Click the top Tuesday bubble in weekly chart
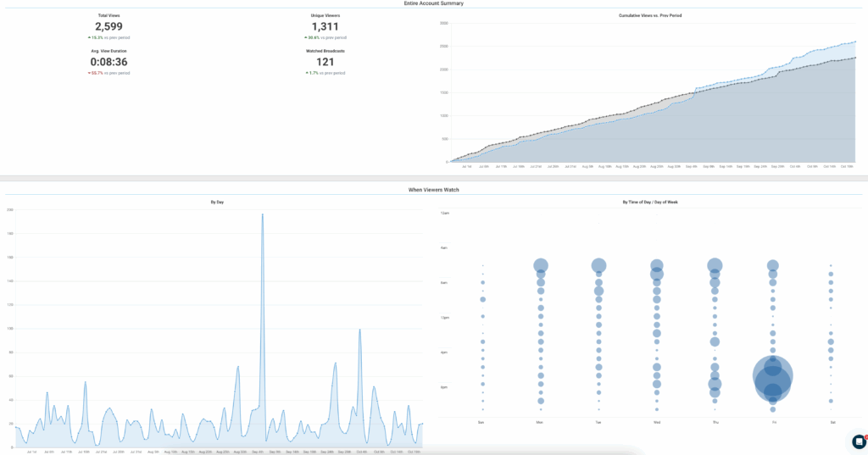This screenshot has height=455, width=868. pyautogui.click(x=598, y=265)
